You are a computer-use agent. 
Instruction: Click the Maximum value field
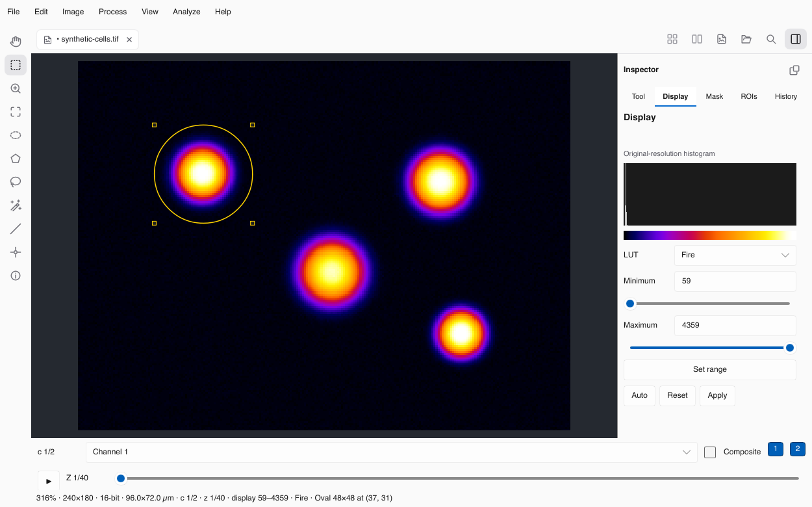[735, 326]
